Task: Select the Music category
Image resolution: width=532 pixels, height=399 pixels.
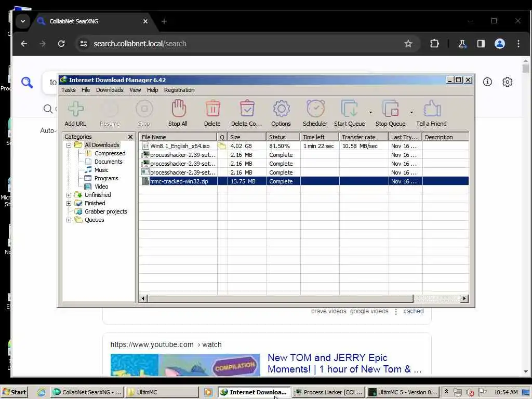Action: coord(101,170)
